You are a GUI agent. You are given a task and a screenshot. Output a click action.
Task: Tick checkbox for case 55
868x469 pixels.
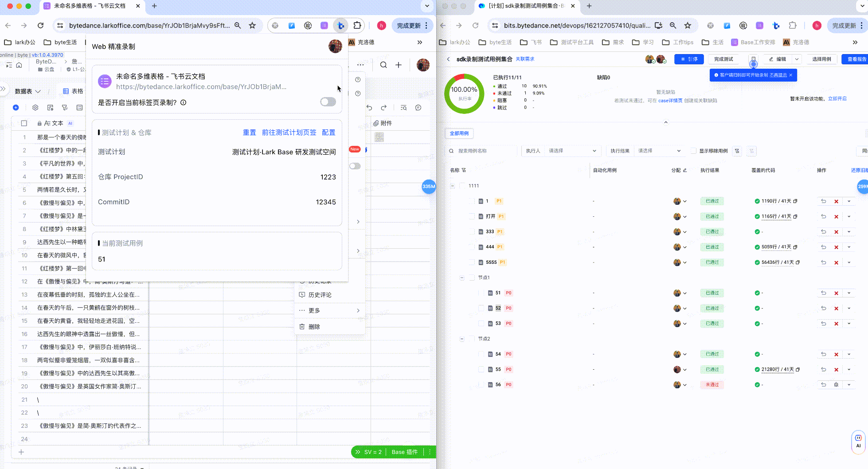[481, 369]
